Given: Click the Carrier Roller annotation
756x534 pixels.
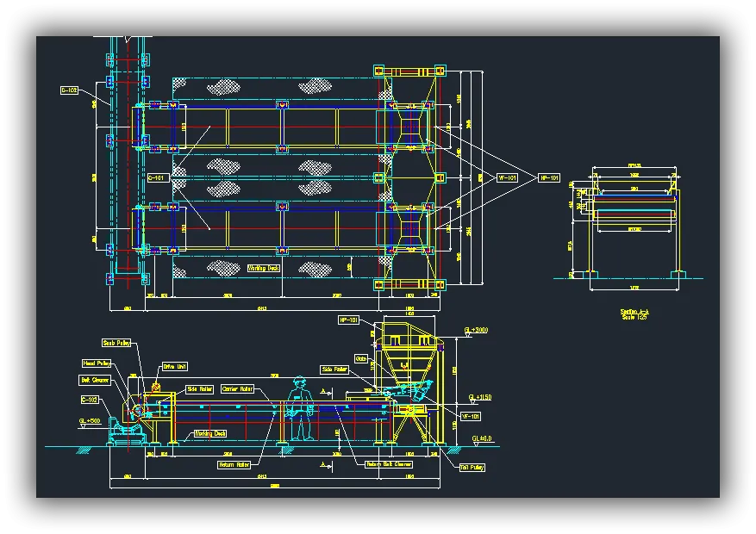Looking at the screenshot, I should pyautogui.click(x=237, y=389).
